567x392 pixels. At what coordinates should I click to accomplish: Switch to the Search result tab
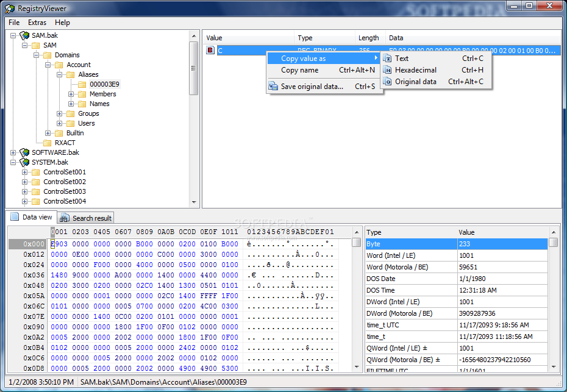click(86, 218)
